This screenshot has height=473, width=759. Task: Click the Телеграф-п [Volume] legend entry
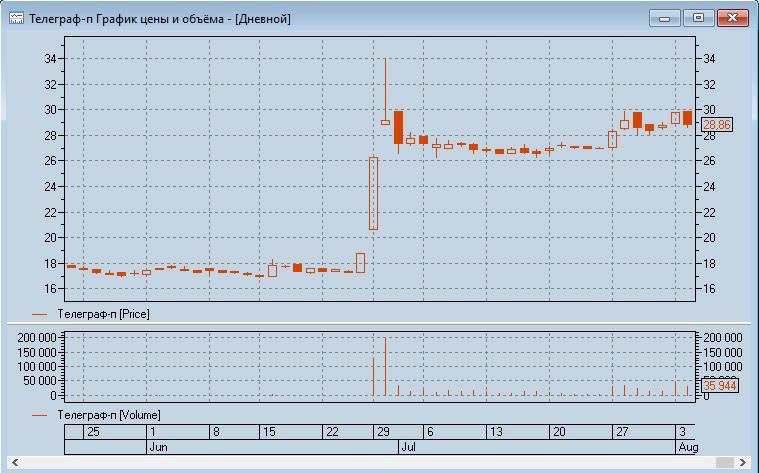point(96,415)
